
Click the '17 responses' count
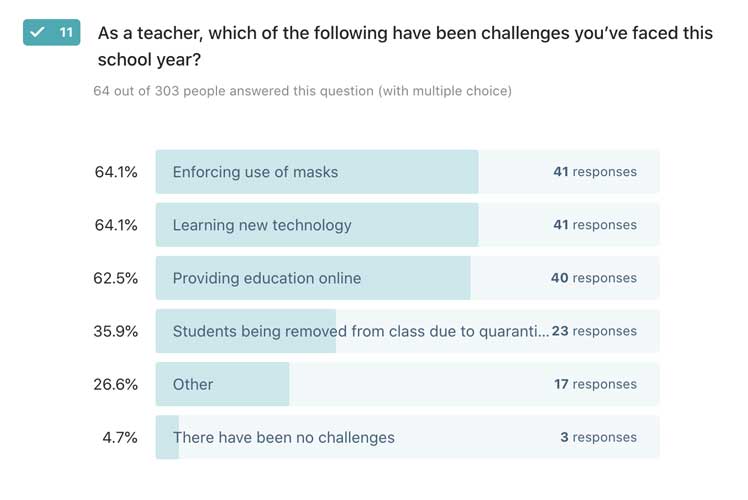(596, 384)
